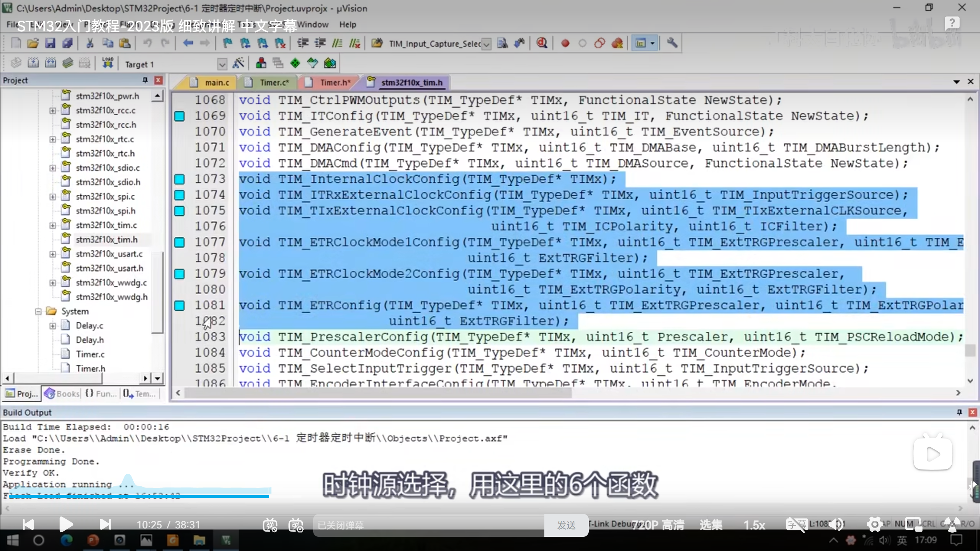Collapse the System folder group
This screenshot has height=551, width=980.
(x=38, y=311)
